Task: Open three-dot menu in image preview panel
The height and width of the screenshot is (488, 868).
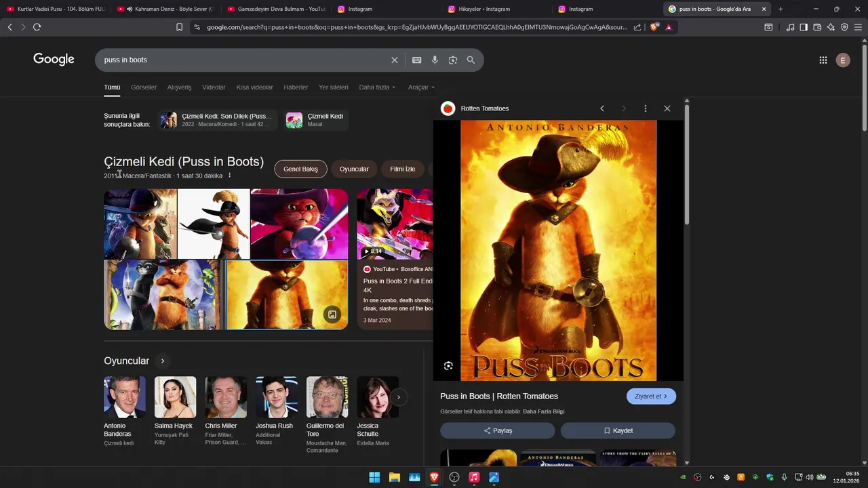Action: pos(645,108)
